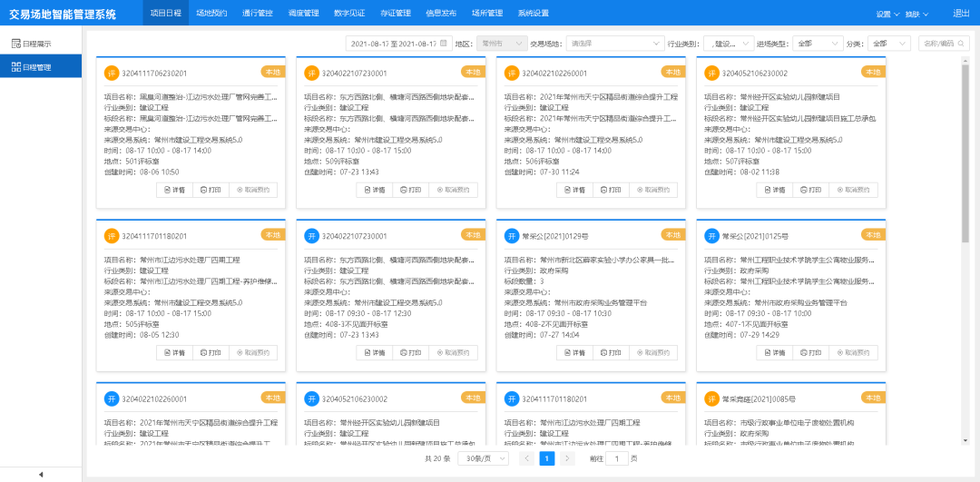This screenshot has height=482, width=980.
Task: Cancel reservation for 常采公[2021]0125号
Action: click(x=853, y=352)
